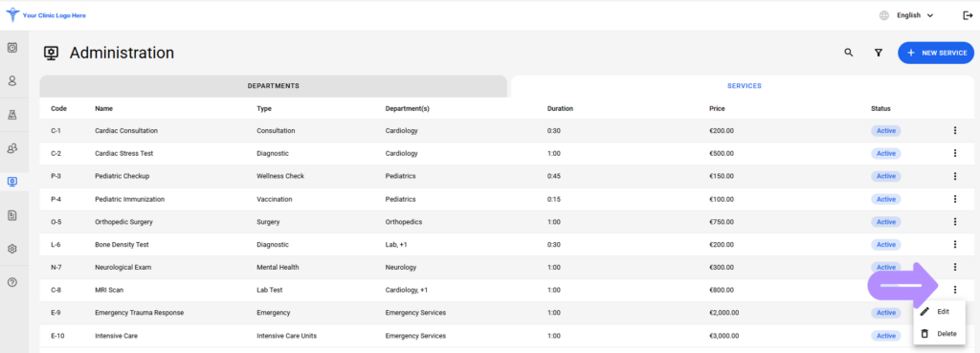This screenshot has height=353, width=980.
Task: Open the settings gear icon in sidebar
Action: 11,249
